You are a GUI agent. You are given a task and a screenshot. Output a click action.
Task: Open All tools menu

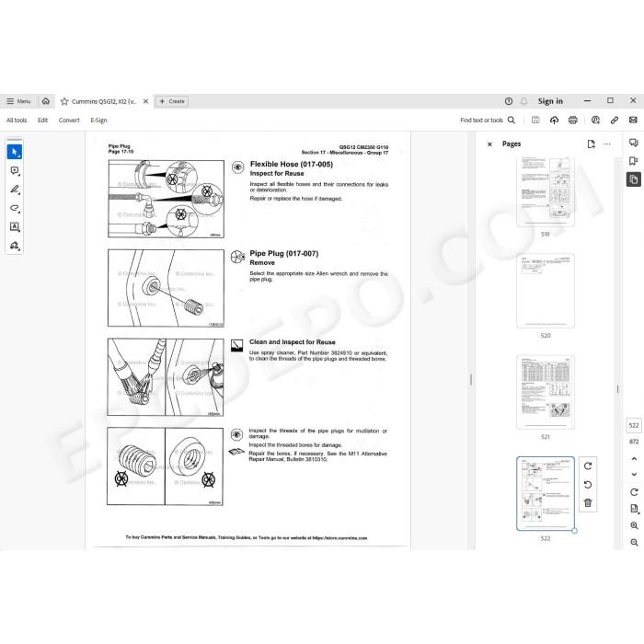pyautogui.click(x=17, y=120)
